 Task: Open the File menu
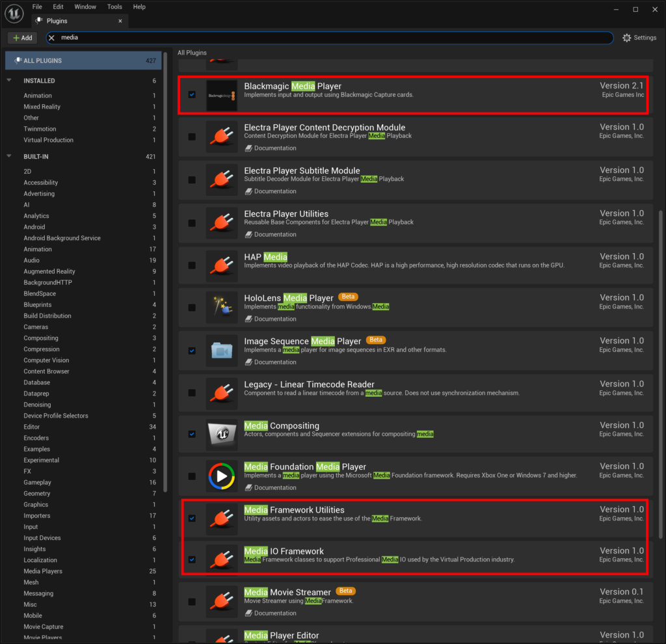pyautogui.click(x=37, y=7)
